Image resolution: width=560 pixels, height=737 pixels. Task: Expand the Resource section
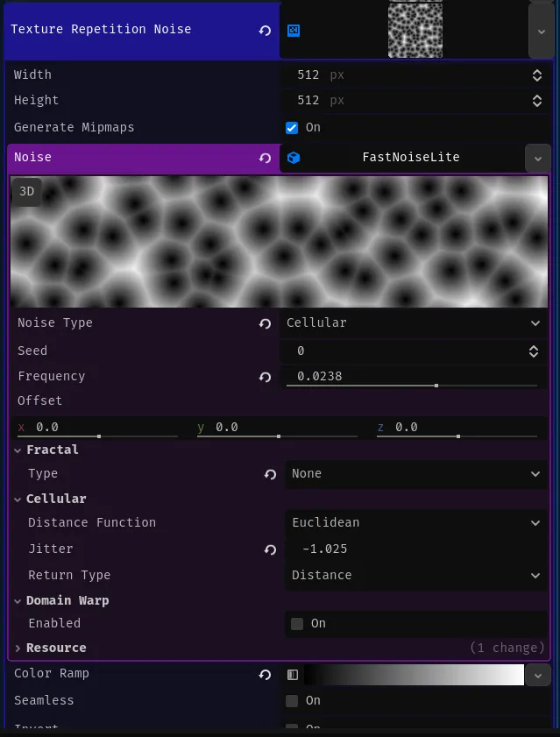click(x=18, y=648)
